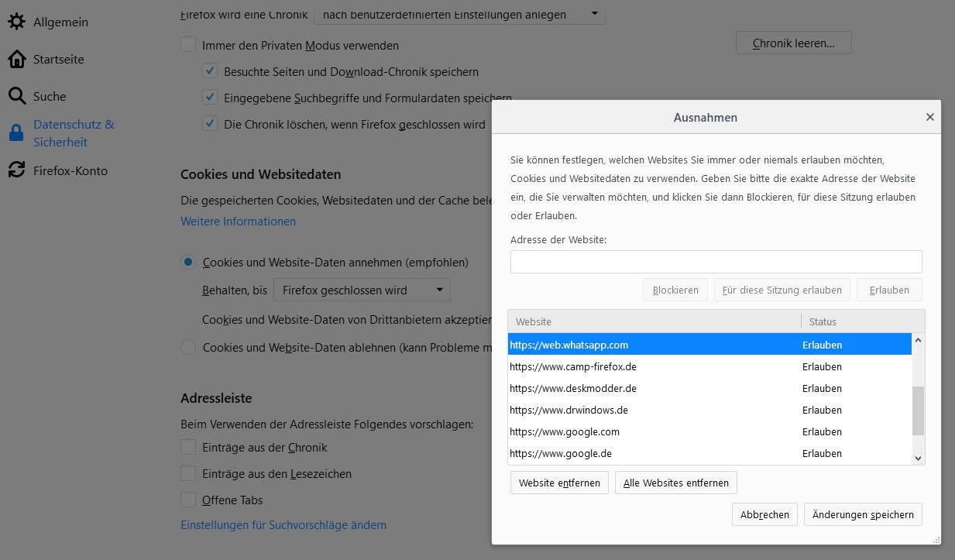Screen dimensions: 955x560
Task: Click the Datenschutz & Sicherheit lock icon
Action: (16, 133)
